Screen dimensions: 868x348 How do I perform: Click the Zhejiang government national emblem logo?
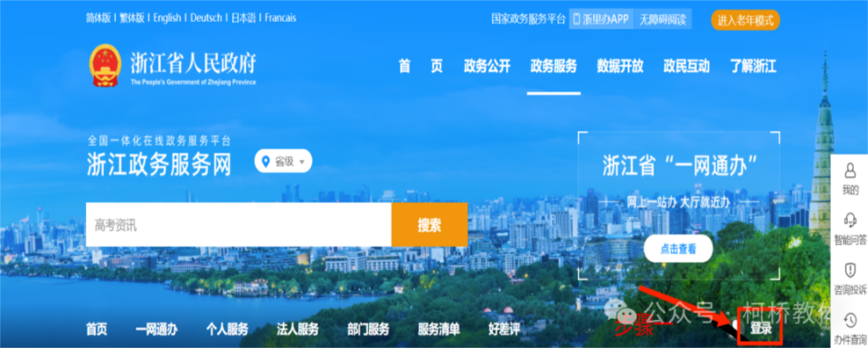[x=105, y=65]
